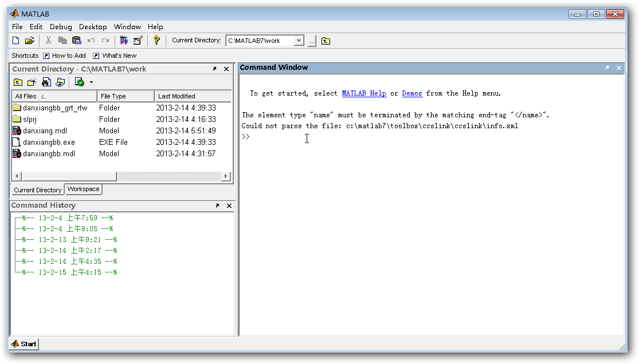This screenshot has height=364, width=639.
Task: Click the Cut scissors icon
Action: [49, 40]
